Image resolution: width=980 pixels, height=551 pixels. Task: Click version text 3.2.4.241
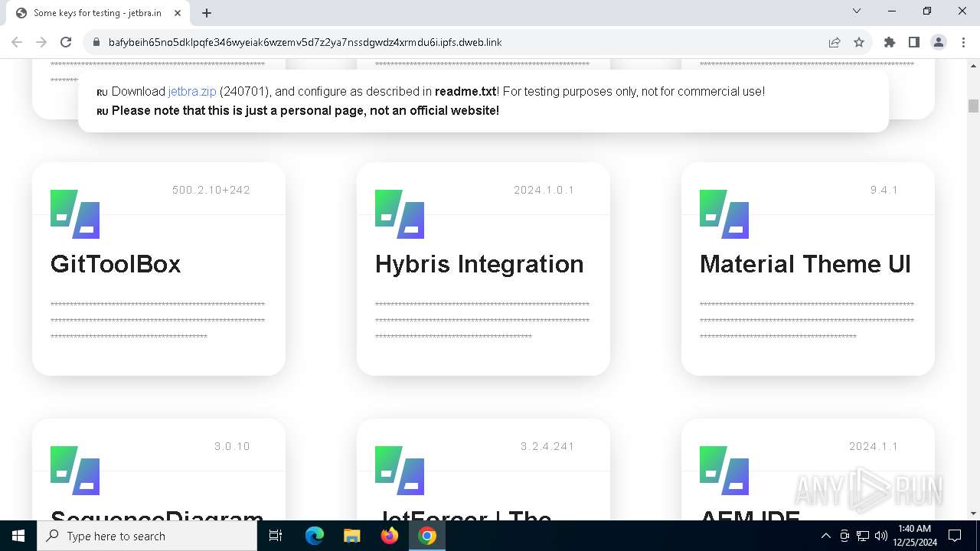(547, 446)
